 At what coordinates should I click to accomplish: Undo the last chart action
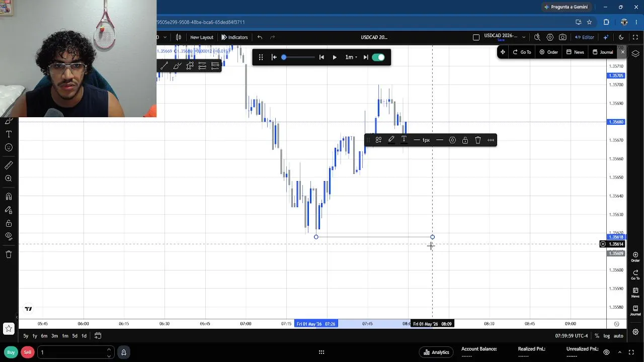click(260, 37)
